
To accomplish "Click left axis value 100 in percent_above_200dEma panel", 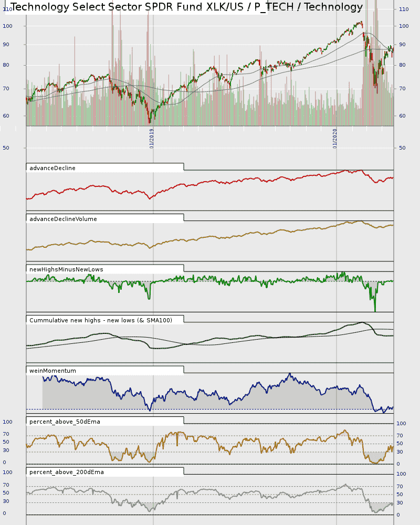I will tap(7, 472).
